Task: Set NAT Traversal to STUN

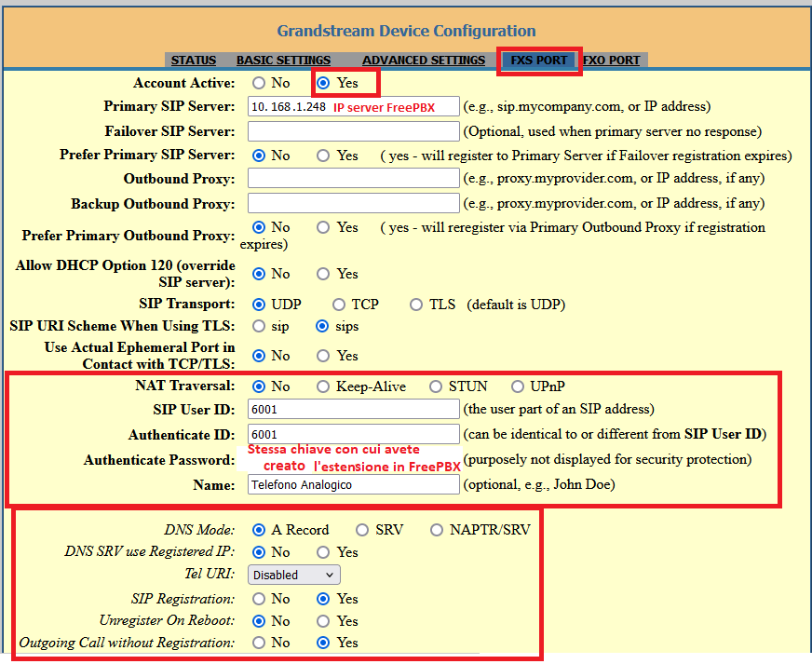Action: pyautogui.click(x=436, y=386)
